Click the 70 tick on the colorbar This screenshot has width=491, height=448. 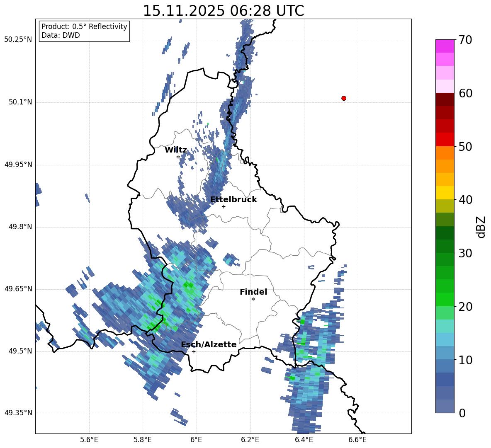[466, 40]
